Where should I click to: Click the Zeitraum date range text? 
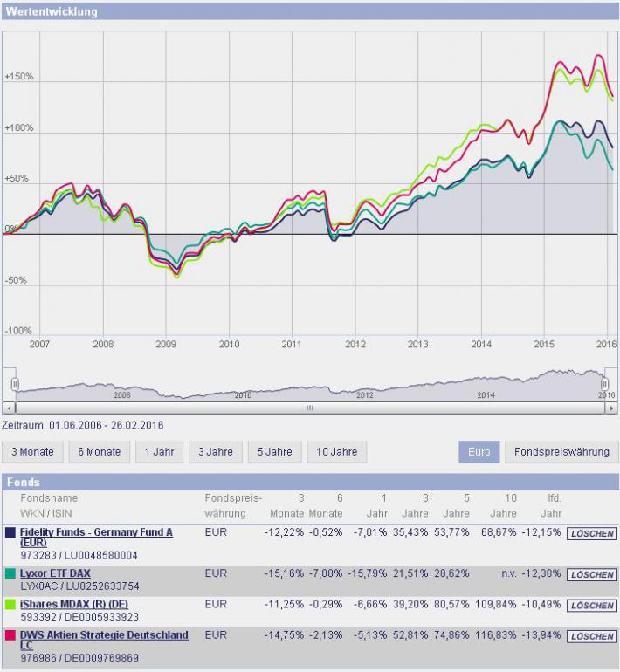(x=83, y=426)
